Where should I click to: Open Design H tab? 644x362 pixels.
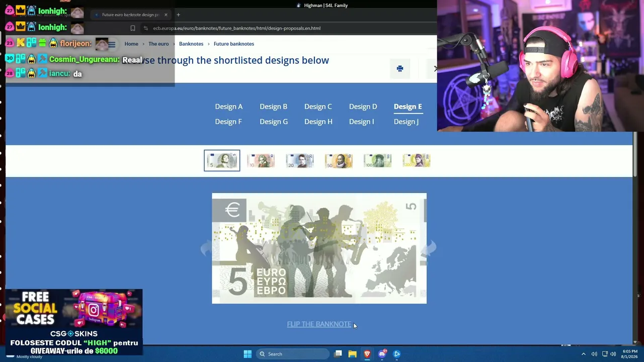pos(318,122)
